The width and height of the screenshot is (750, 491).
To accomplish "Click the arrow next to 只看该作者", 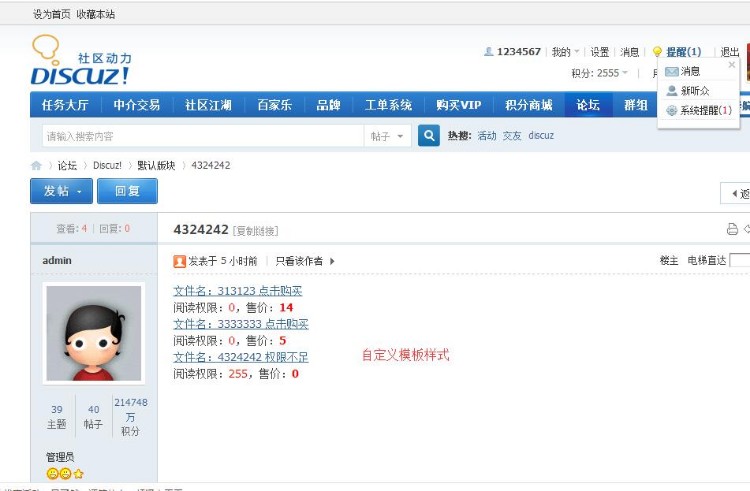I will (x=332, y=262).
